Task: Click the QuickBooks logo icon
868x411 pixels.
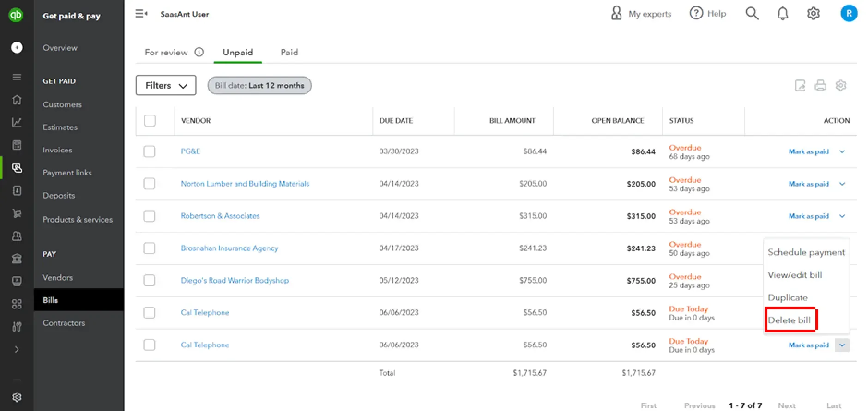Action: [16, 15]
